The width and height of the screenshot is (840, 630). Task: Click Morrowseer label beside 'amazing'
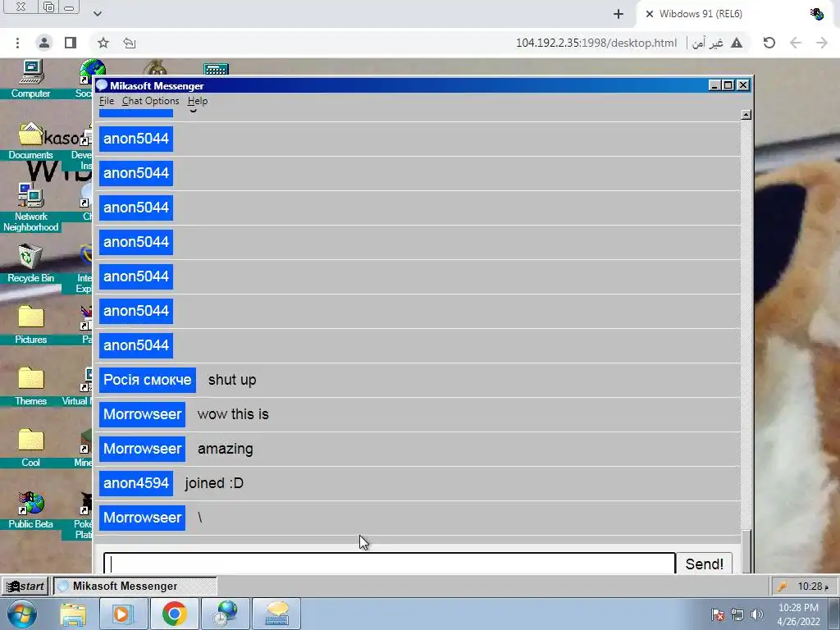pos(142,449)
